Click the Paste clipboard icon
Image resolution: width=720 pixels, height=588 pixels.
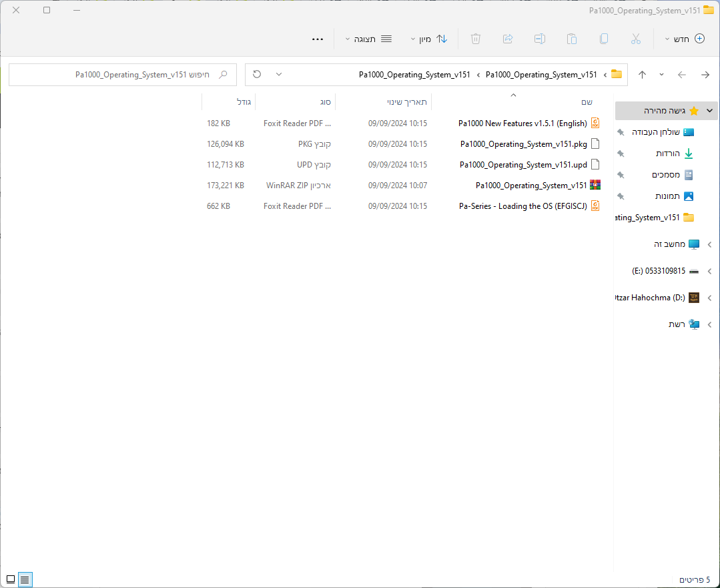tap(572, 39)
